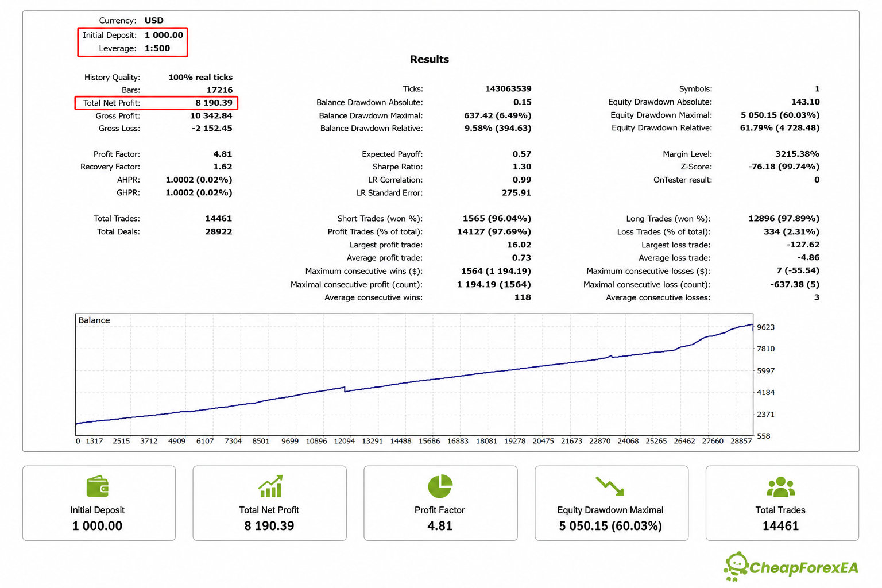Select the Average consecutive wins value 118

[x=523, y=297]
